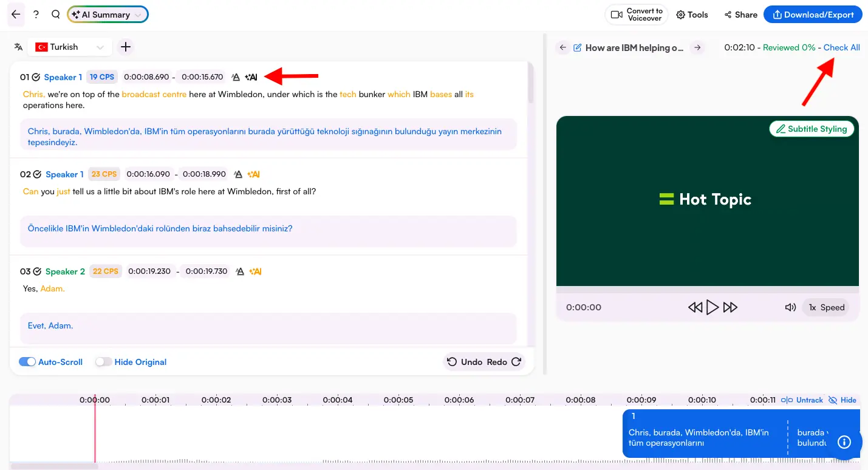The width and height of the screenshot is (868, 470).
Task: Click translate icon on subtitle 01
Action: pos(236,77)
